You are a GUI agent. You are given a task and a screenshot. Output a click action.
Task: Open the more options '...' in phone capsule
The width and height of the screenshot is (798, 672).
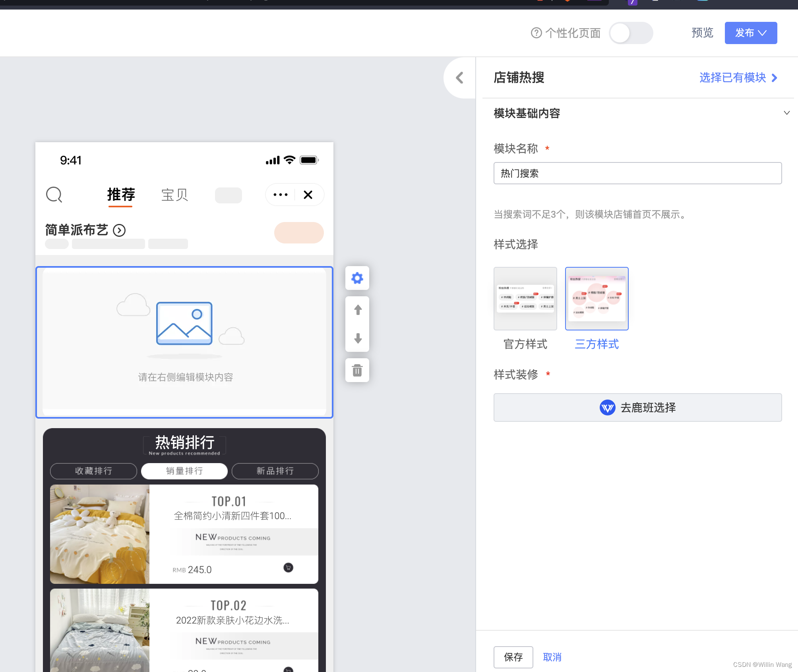pyautogui.click(x=281, y=195)
